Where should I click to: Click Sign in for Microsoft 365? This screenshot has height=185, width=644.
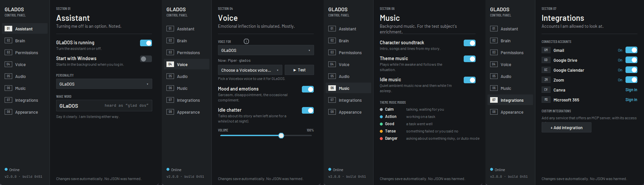631,100
